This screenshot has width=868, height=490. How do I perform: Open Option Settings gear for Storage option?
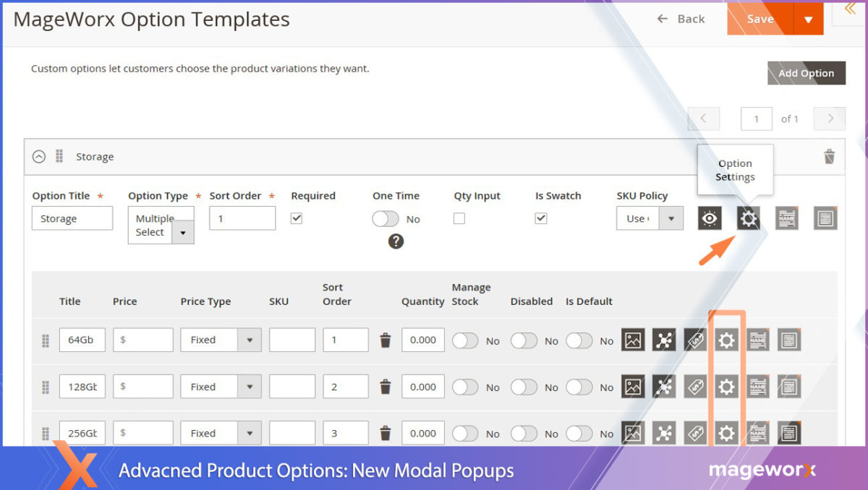[749, 218]
